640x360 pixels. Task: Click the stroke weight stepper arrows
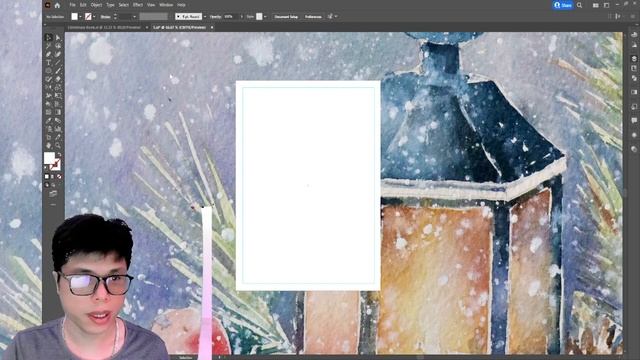(x=115, y=17)
